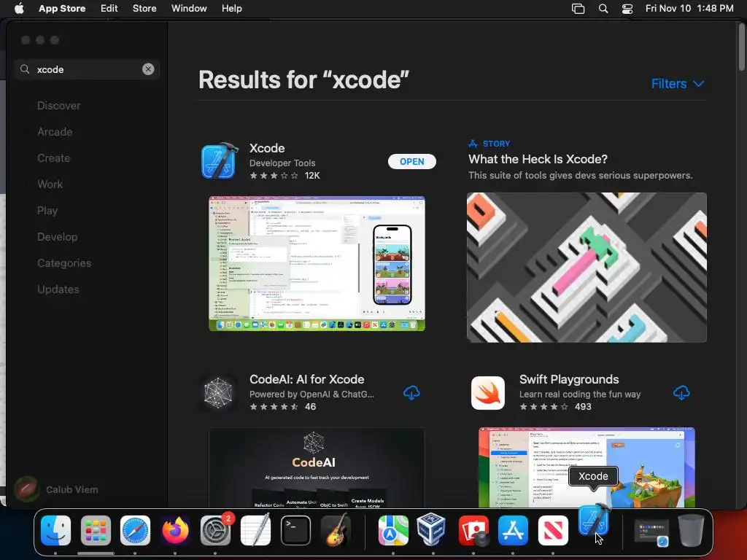Launch Xcode from the Dock

click(594, 521)
